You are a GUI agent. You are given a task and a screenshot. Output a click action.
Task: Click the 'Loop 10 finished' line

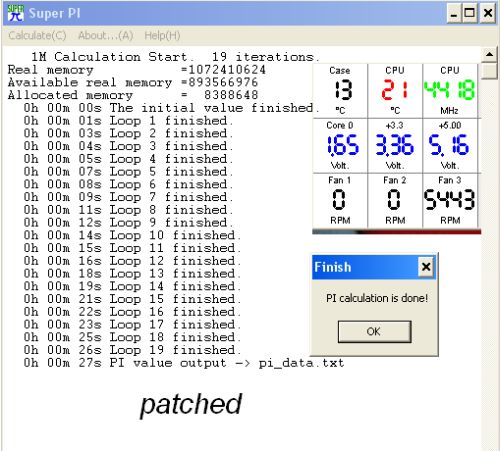[x=132, y=235]
